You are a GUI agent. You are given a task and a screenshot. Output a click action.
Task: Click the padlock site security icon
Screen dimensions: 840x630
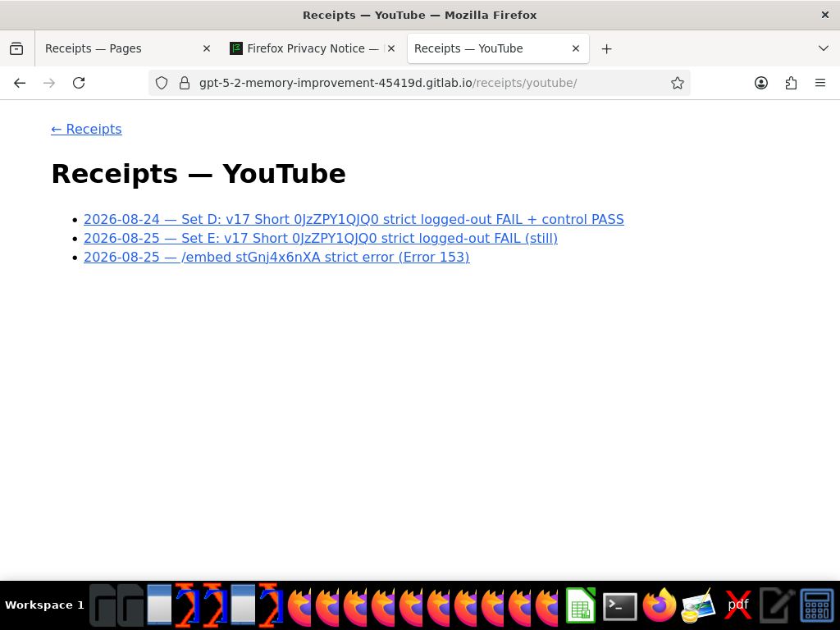click(185, 83)
